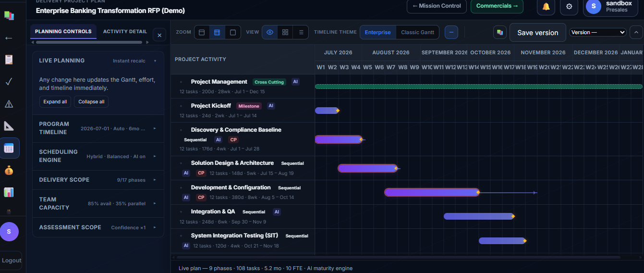Click the Cross Cutting tag on Project Management

coord(269,82)
